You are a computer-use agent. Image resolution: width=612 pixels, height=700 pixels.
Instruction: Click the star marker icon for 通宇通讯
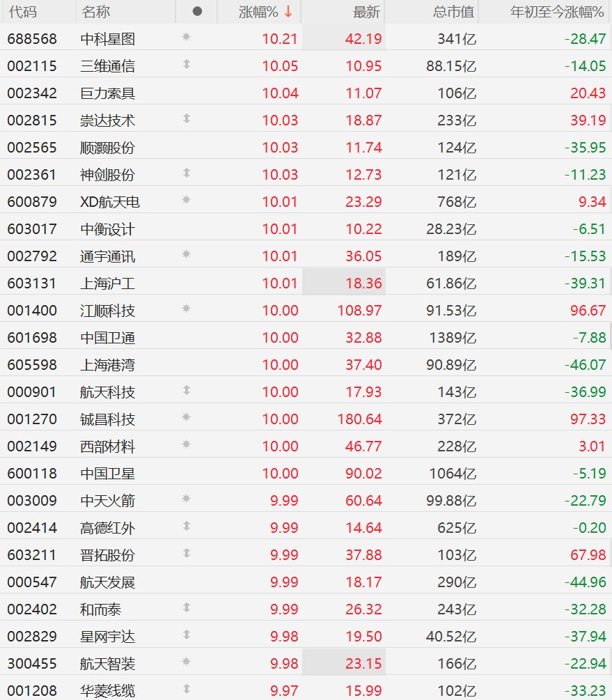[x=187, y=254]
